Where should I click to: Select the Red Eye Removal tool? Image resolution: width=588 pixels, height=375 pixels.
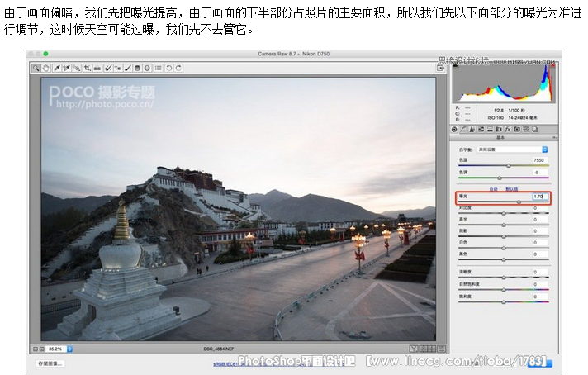tap(118, 68)
